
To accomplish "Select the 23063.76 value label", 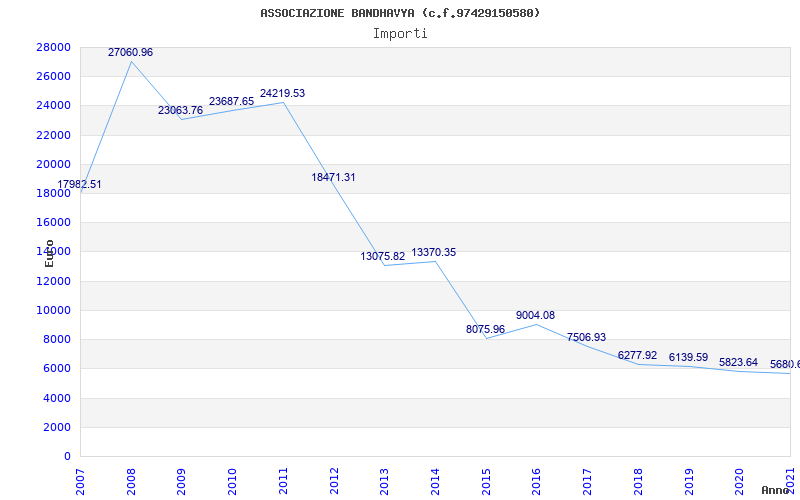I will point(180,110).
